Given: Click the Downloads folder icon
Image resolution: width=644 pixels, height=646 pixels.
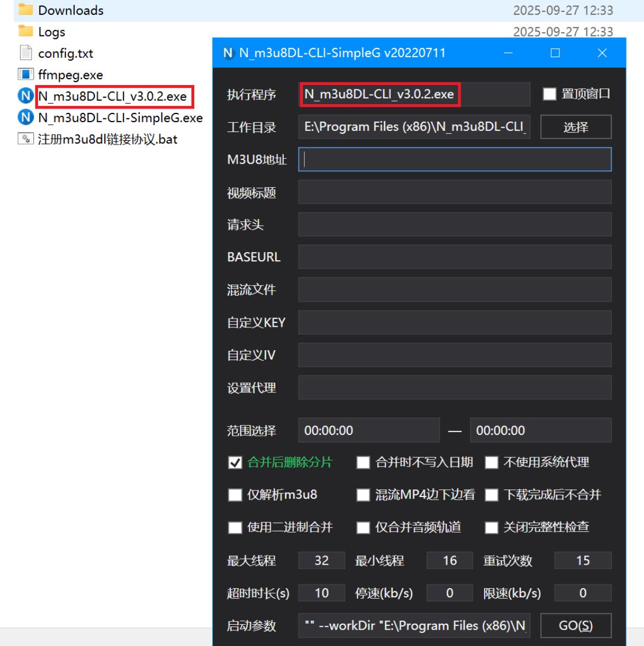Looking at the screenshot, I should [26, 10].
